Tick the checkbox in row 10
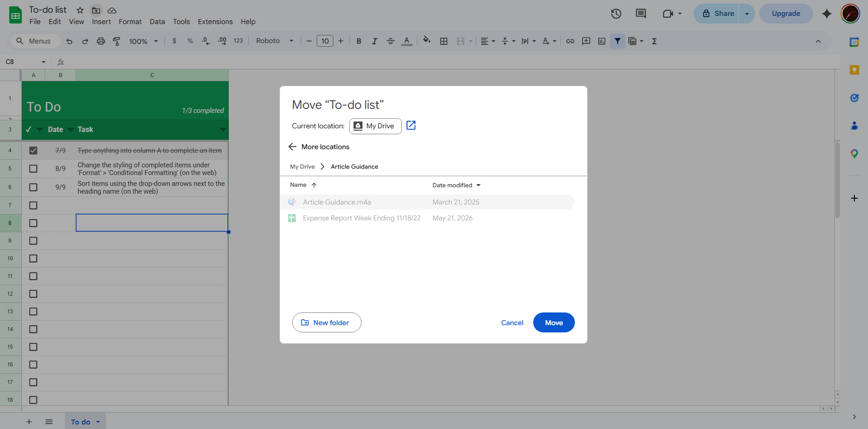 pyautogui.click(x=33, y=258)
